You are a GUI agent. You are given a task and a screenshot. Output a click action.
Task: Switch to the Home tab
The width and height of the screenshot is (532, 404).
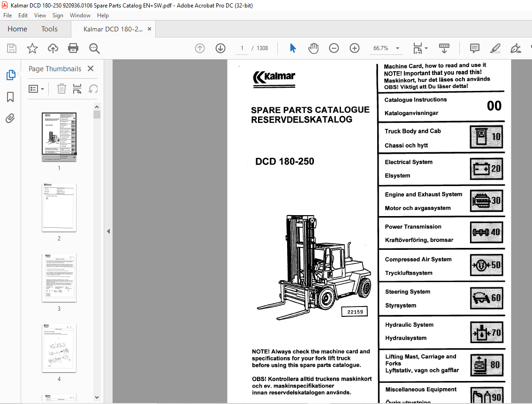coord(17,29)
